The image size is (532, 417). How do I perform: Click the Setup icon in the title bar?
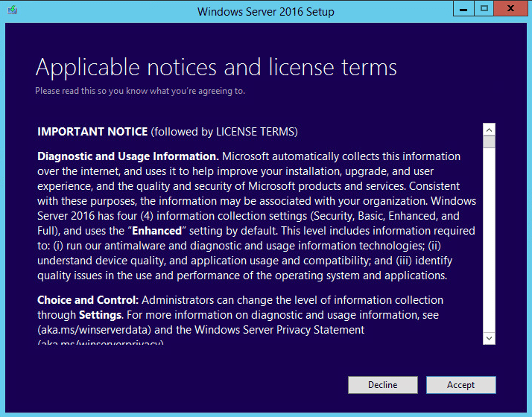[12, 10]
